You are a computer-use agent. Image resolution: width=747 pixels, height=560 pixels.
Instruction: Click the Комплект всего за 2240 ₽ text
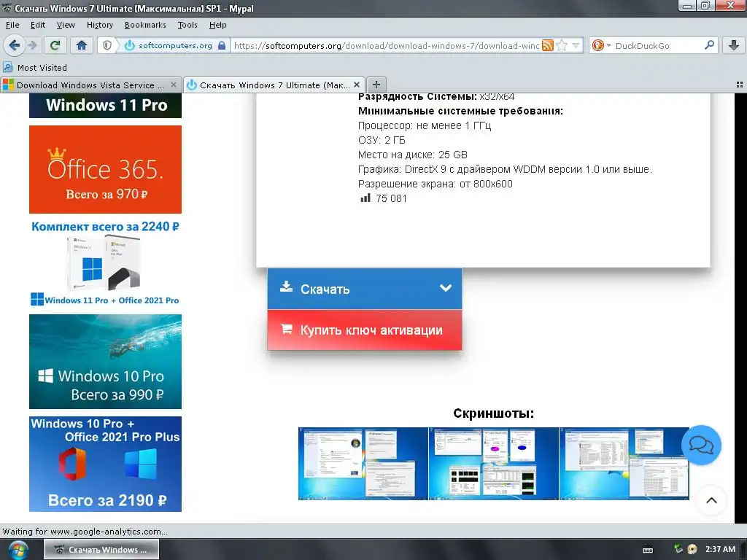click(x=105, y=227)
